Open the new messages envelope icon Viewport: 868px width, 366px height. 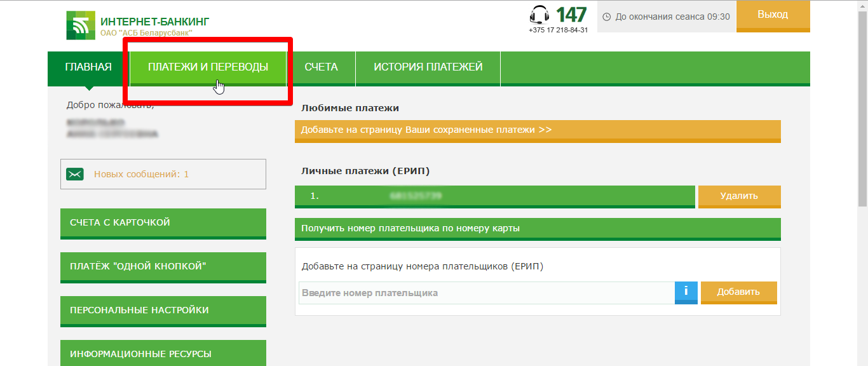(x=75, y=173)
